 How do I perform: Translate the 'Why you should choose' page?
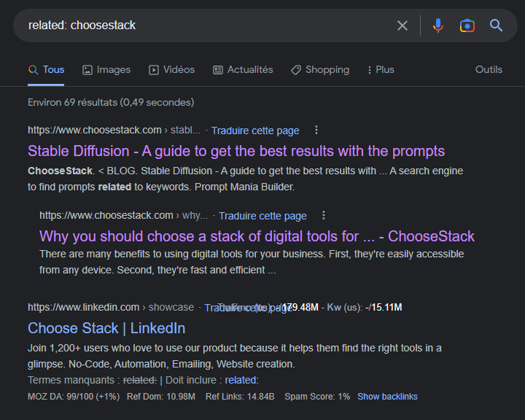point(262,216)
